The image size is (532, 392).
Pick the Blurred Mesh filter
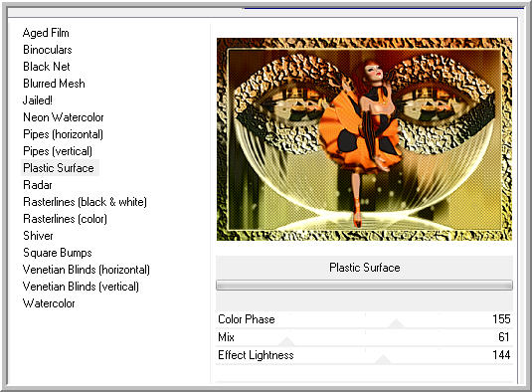point(54,84)
